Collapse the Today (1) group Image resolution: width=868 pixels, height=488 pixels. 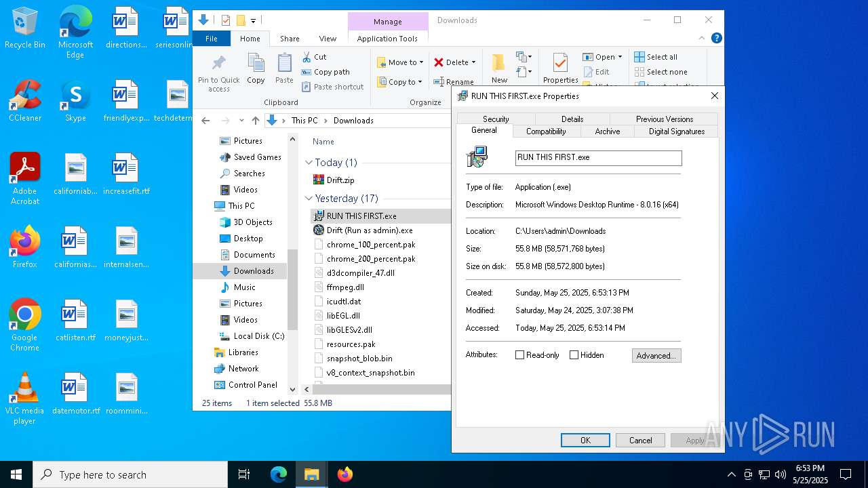click(x=309, y=163)
